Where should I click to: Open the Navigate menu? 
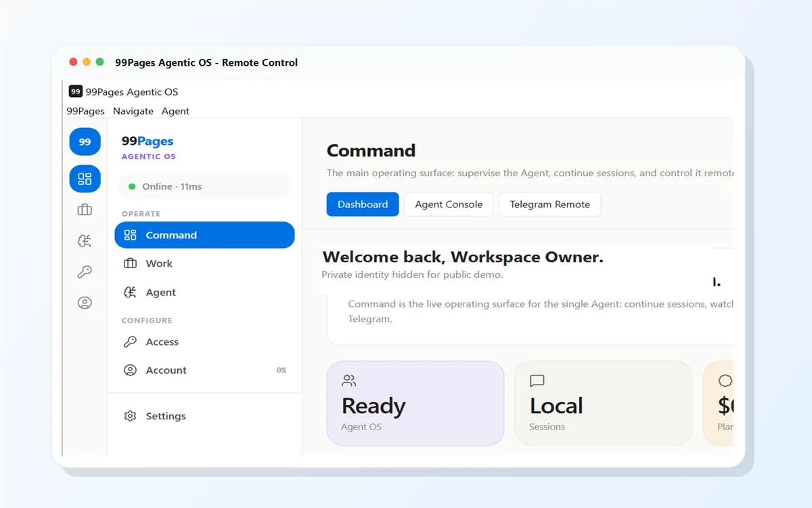pos(133,111)
